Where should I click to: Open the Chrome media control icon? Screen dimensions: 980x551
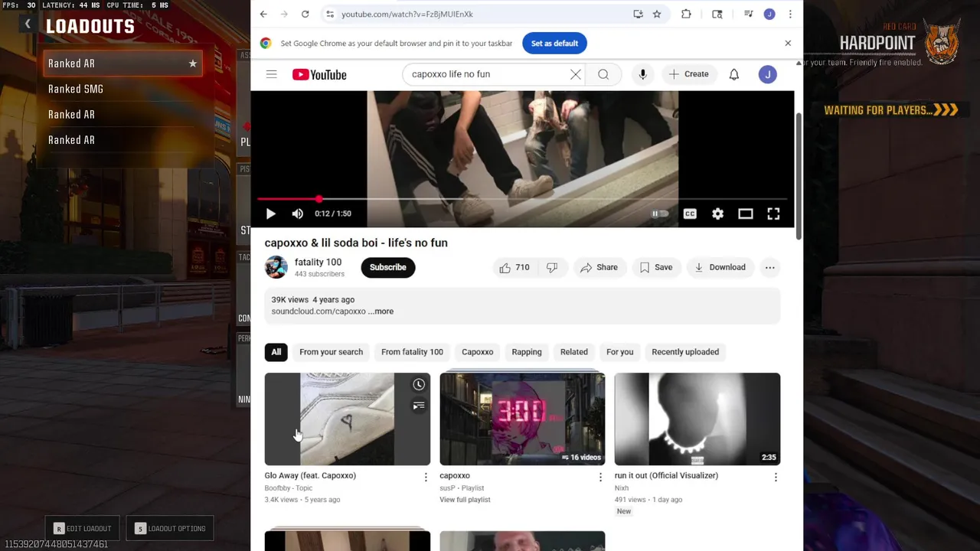tap(748, 14)
